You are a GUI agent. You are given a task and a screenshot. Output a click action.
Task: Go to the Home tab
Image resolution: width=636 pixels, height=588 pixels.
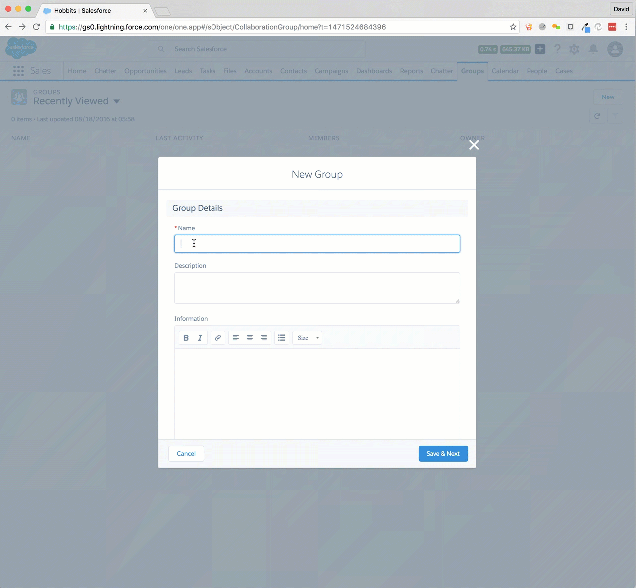[77, 71]
